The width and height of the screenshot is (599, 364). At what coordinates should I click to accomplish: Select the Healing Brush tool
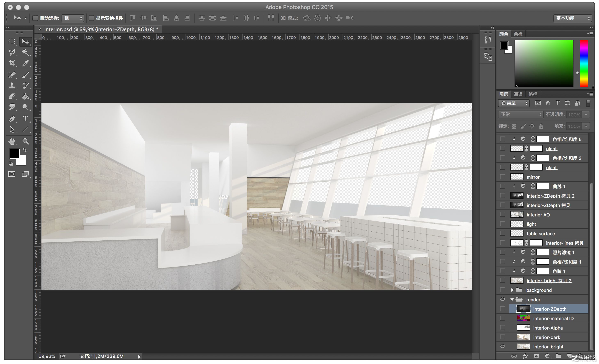point(12,75)
